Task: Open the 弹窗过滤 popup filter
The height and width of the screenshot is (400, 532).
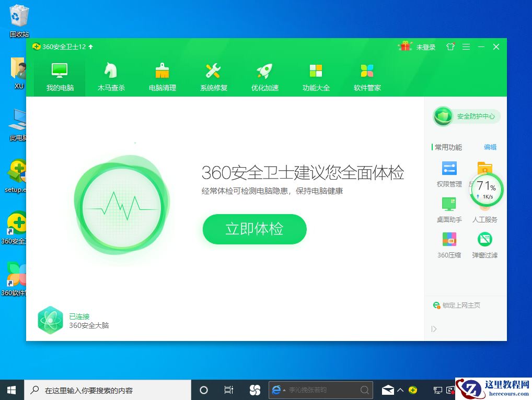Action: point(484,245)
